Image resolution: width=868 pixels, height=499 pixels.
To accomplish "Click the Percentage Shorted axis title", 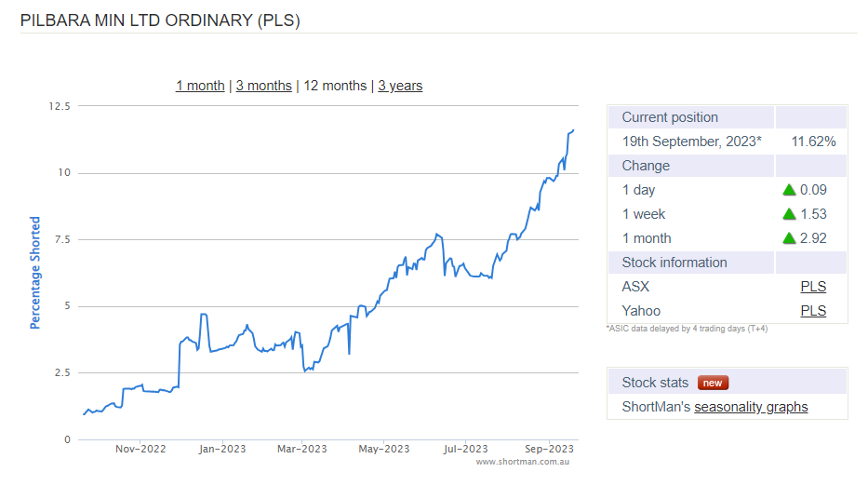I will (35, 273).
